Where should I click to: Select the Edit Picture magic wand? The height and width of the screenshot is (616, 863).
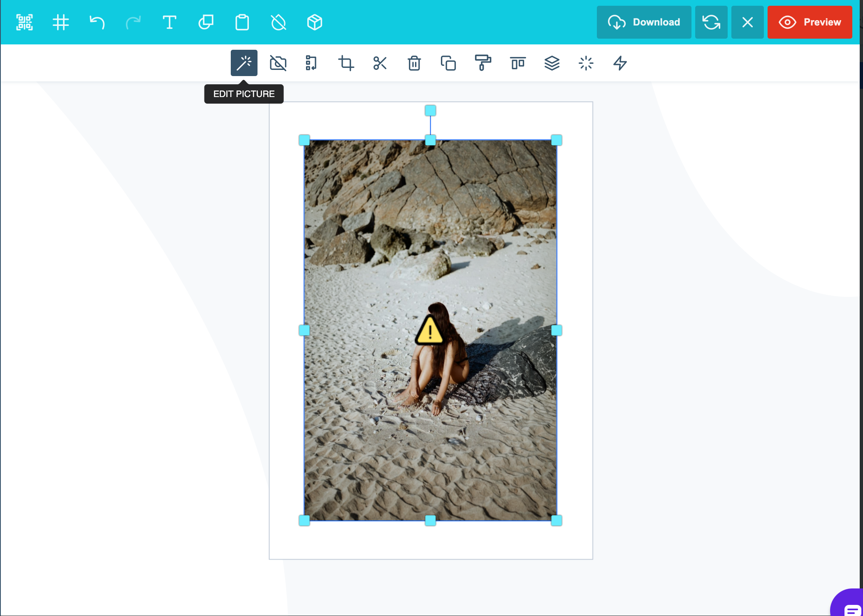pos(244,63)
